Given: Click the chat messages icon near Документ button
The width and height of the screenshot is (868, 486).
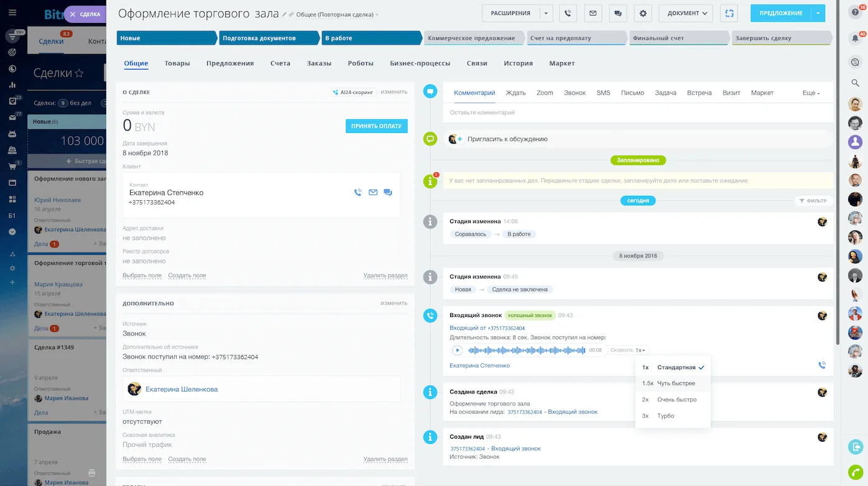Looking at the screenshot, I should pos(618,13).
